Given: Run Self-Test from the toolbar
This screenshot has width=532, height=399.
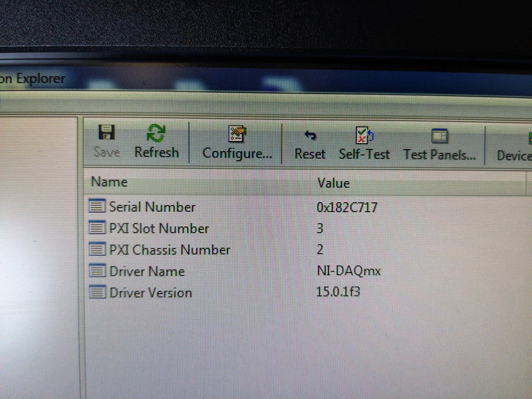Looking at the screenshot, I should click(364, 144).
